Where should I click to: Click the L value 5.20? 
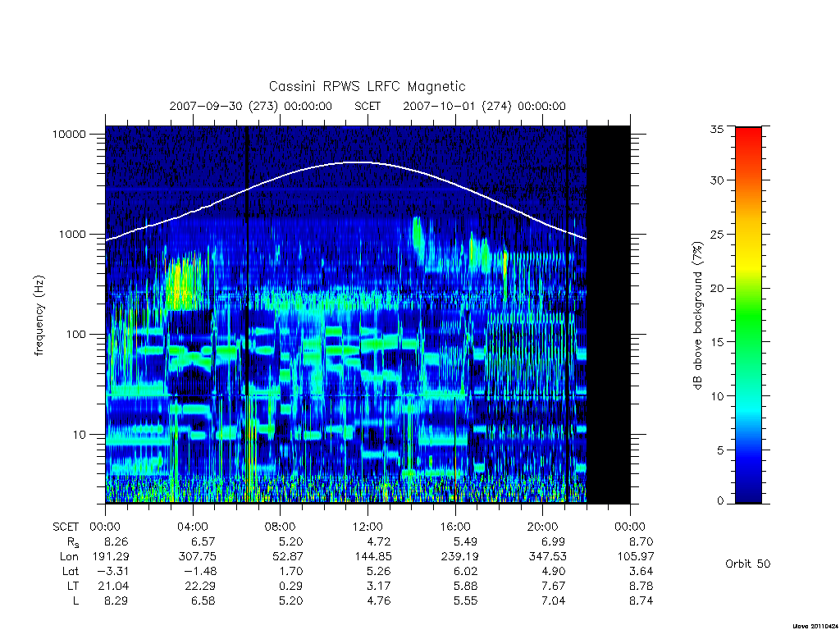(291, 601)
